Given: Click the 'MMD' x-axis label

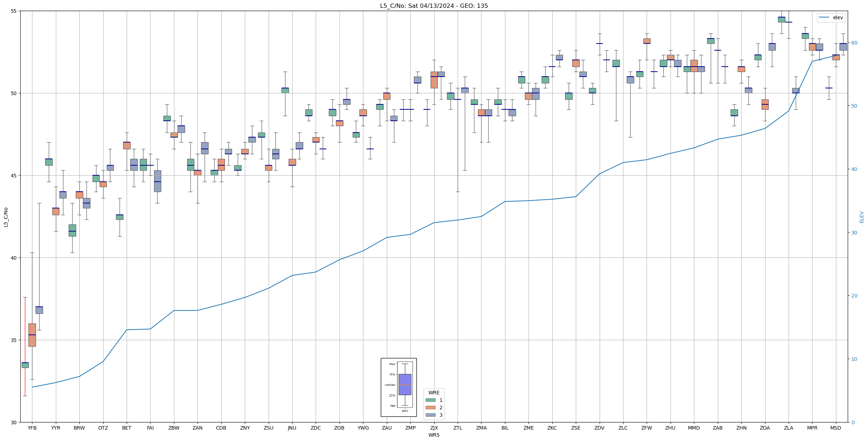Looking at the screenshot, I should [694, 428].
